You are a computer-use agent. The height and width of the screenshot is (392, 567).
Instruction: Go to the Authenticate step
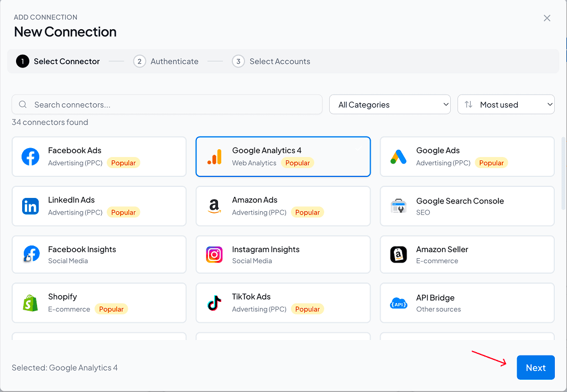[x=165, y=61]
